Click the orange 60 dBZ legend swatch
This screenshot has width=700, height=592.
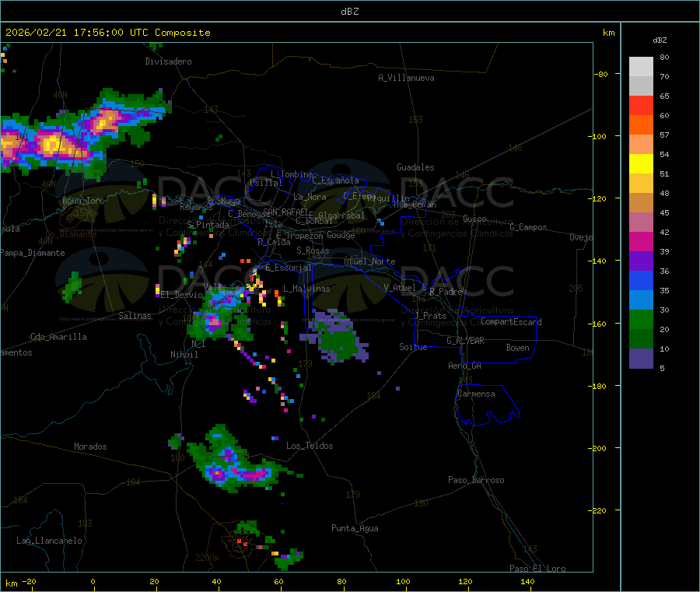click(641, 125)
